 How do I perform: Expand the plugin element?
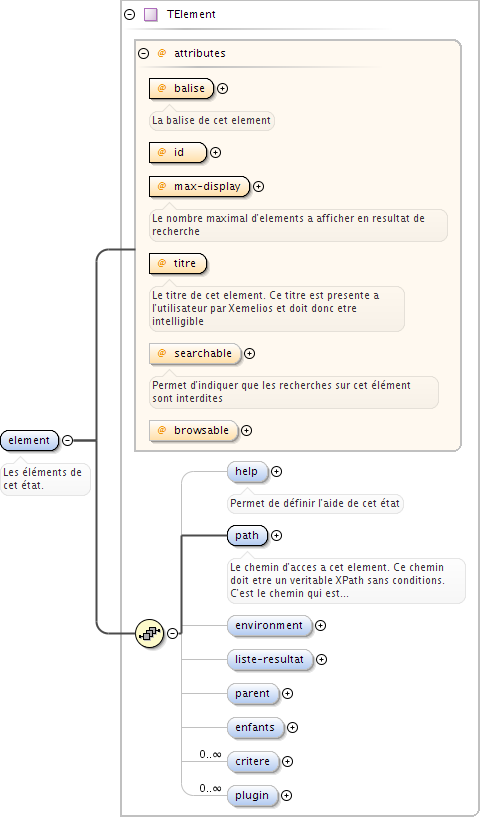[x=286, y=796]
